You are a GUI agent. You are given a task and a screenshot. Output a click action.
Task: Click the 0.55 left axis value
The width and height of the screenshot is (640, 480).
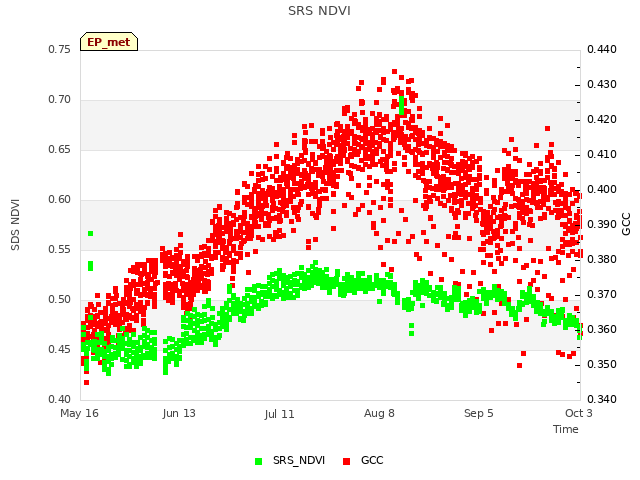click(x=60, y=249)
